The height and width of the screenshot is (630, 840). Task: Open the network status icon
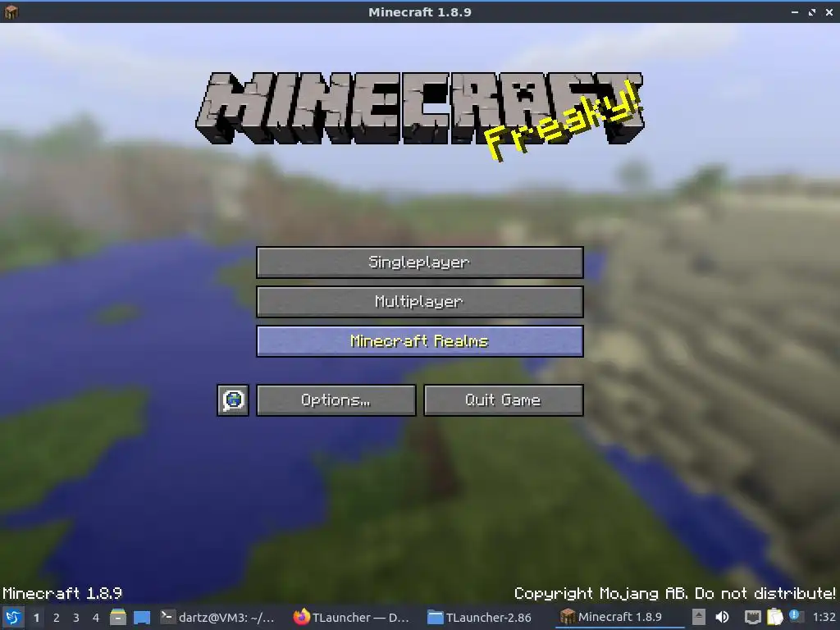(x=753, y=618)
